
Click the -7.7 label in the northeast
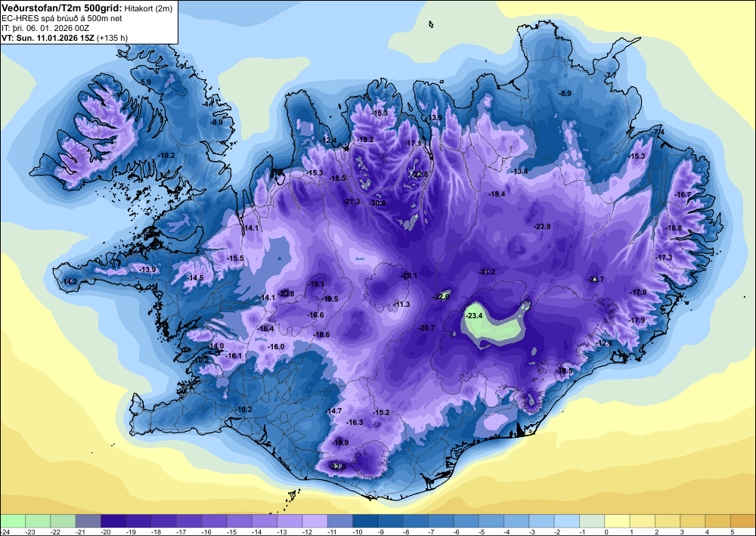click(x=610, y=75)
